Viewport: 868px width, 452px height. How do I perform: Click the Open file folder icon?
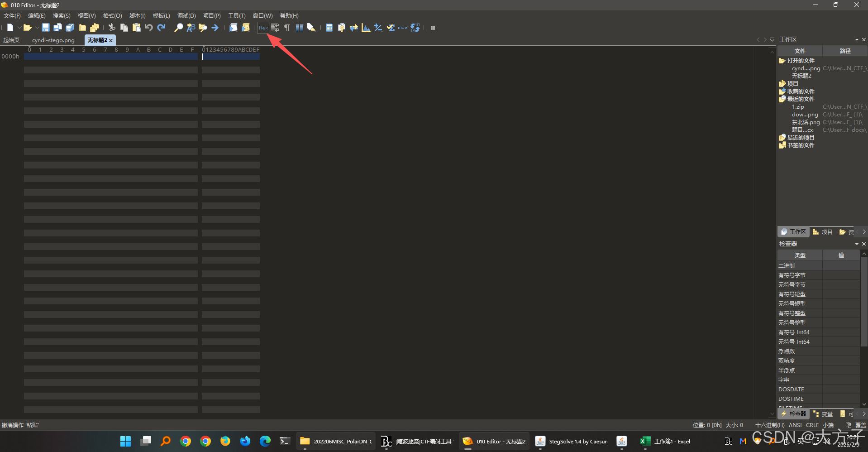pos(27,28)
